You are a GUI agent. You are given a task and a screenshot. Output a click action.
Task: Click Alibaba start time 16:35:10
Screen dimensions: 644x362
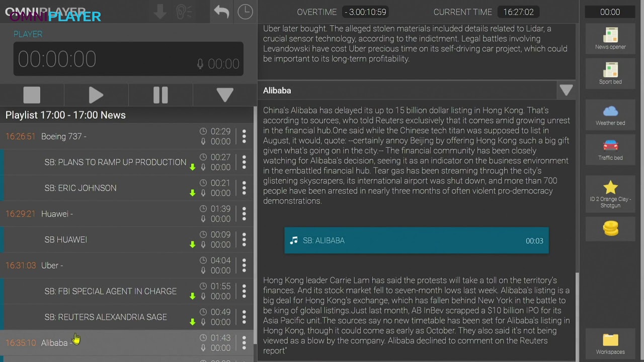tap(21, 343)
